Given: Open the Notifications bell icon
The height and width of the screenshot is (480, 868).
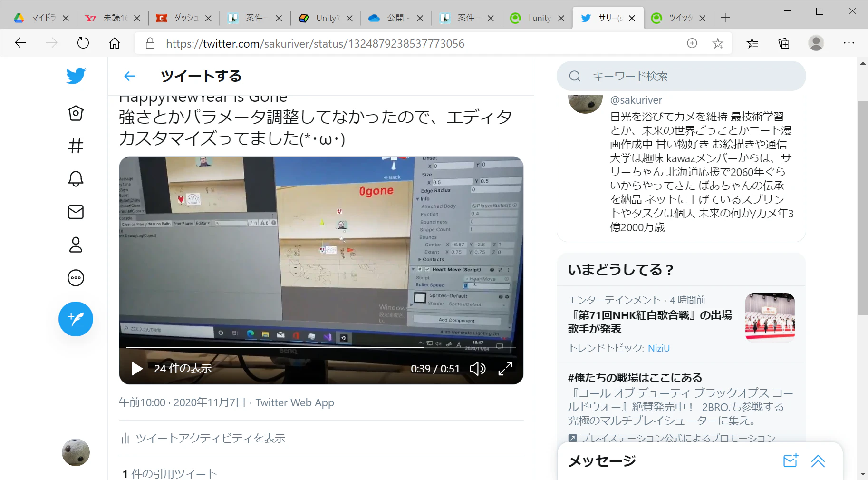Looking at the screenshot, I should coord(76,179).
